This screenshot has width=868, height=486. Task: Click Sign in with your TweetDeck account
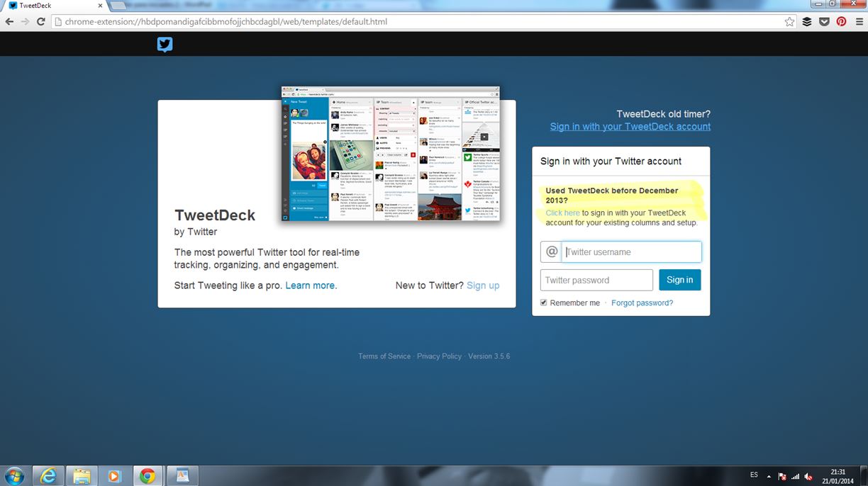(x=630, y=126)
